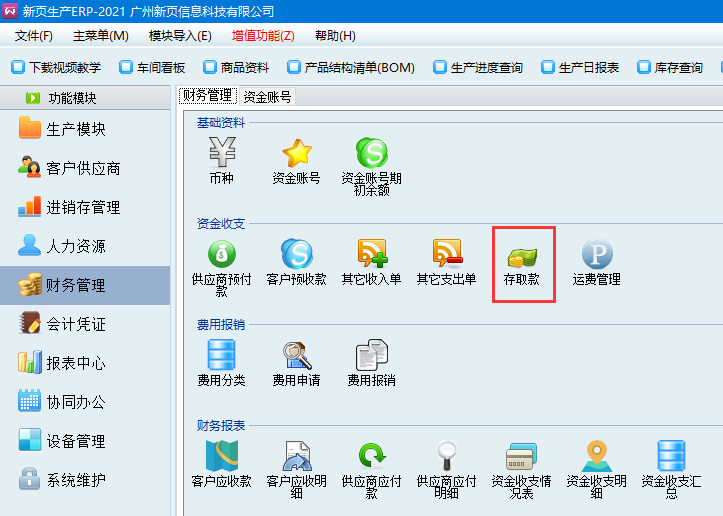
Task: Select 会计凭证 in the sidebar
Action: point(75,324)
